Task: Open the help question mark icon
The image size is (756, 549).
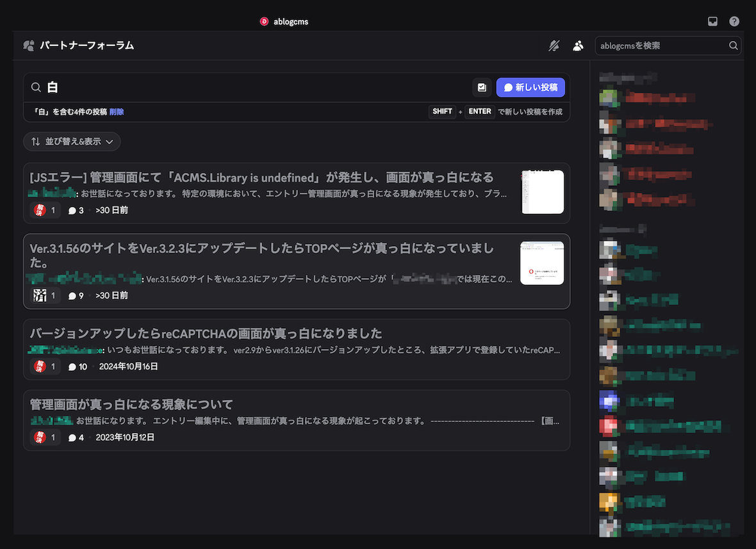Action: point(734,21)
